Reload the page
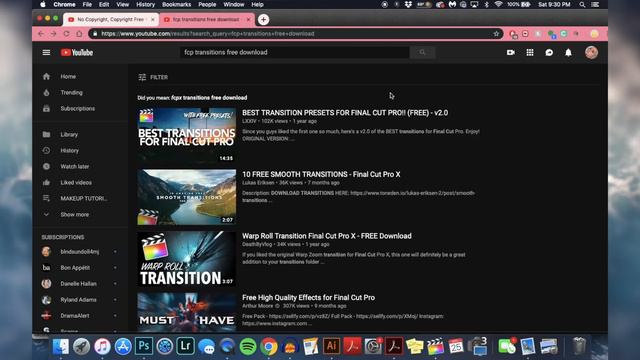Screen dimensions: 640x360 66,34
